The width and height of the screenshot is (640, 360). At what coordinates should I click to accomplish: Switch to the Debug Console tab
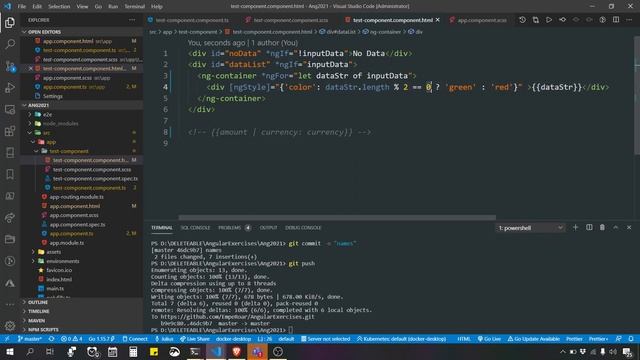click(303, 228)
